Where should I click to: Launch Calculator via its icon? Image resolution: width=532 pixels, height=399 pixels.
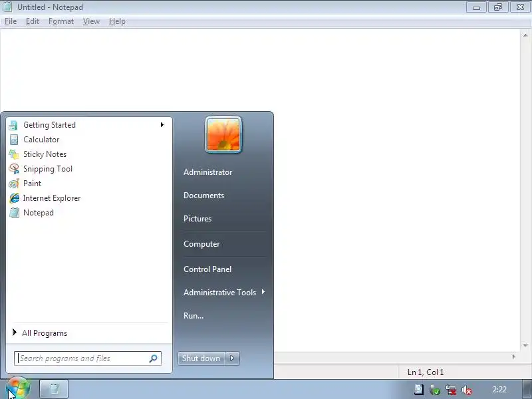[x=13, y=140]
